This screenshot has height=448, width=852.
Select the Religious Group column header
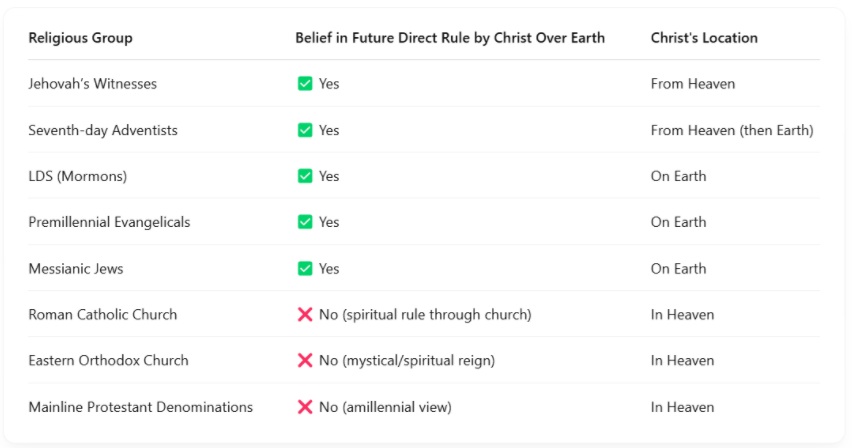[x=80, y=38]
